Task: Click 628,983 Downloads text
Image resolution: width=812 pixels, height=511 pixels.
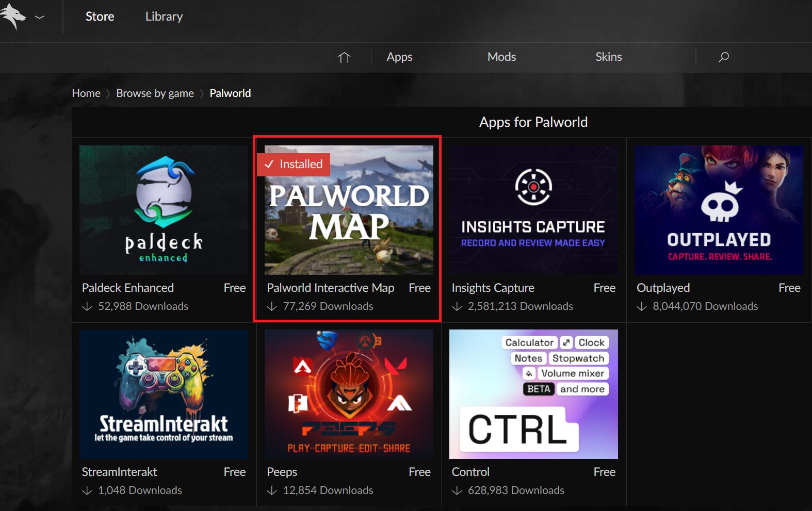Action: point(516,490)
